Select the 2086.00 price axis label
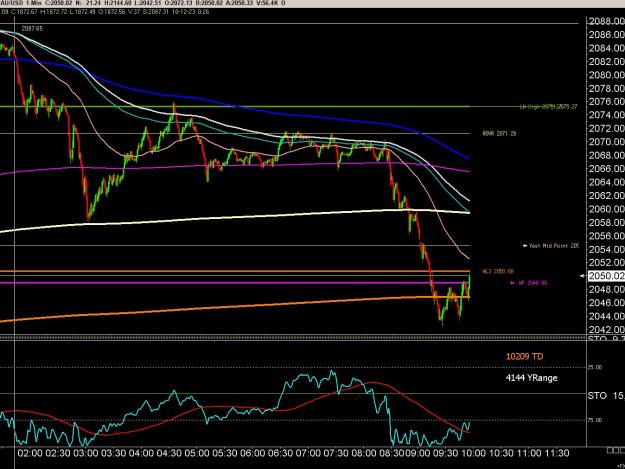625x469 pixels. click(606, 35)
